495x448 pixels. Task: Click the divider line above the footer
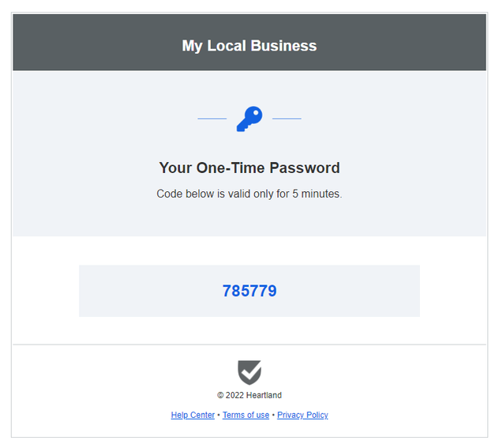(249, 344)
